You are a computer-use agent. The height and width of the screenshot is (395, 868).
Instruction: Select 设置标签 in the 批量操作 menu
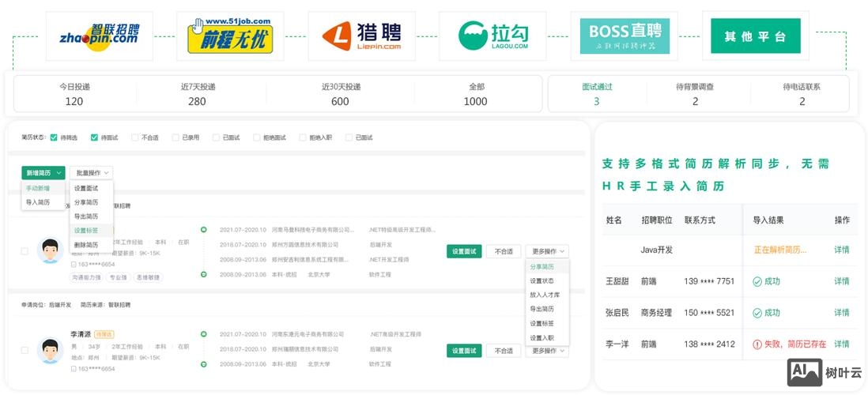coord(86,231)
